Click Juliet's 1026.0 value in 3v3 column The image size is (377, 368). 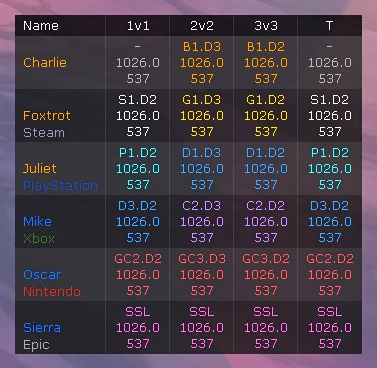pos(266,168)
